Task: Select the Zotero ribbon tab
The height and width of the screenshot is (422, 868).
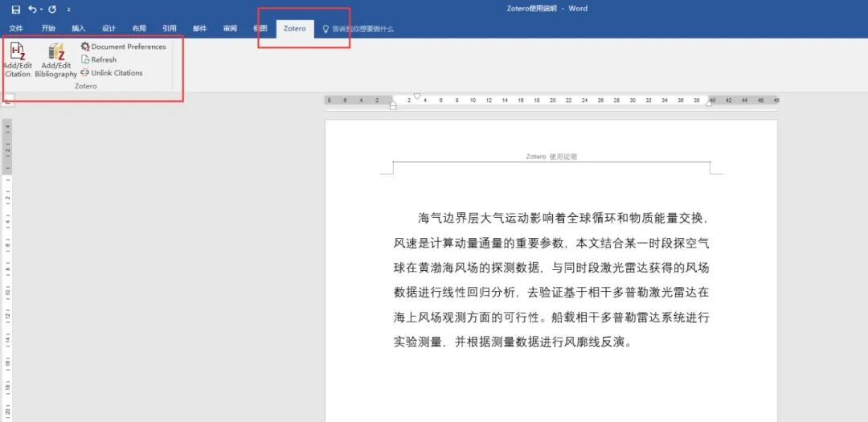Action: tap(294, 28)
